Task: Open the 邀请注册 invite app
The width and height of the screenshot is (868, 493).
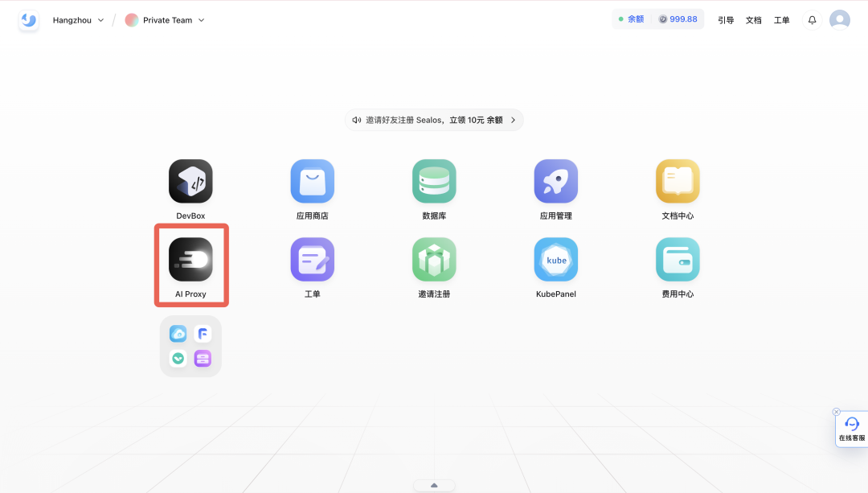Action: click(434, 260)
